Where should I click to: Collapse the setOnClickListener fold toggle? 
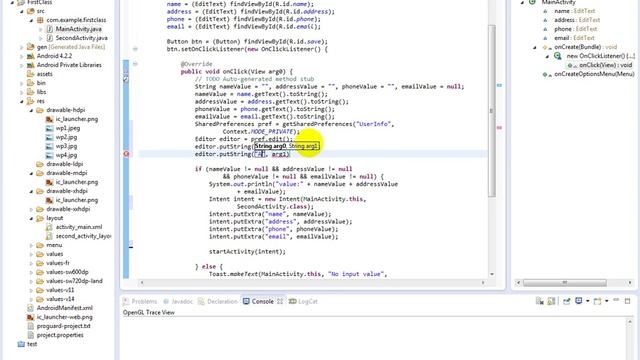(x=135, y=49)
